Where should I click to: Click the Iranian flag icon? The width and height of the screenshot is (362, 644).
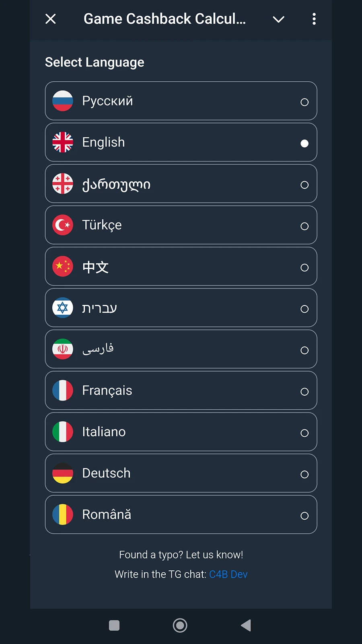coord(63,349)
